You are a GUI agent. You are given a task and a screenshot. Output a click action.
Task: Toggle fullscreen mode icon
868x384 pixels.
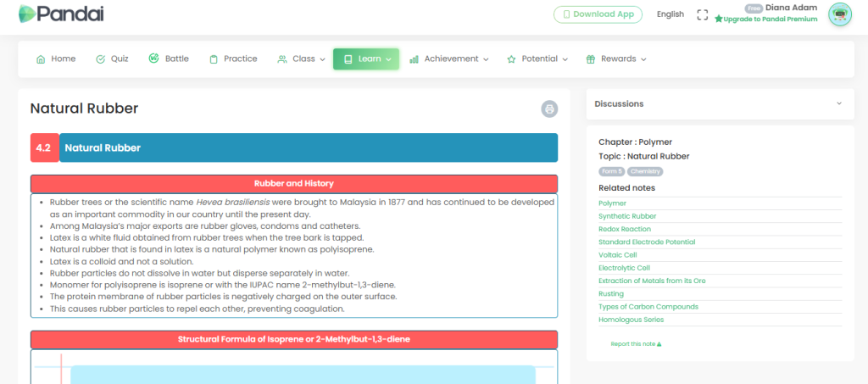click(x=702, y=14)
